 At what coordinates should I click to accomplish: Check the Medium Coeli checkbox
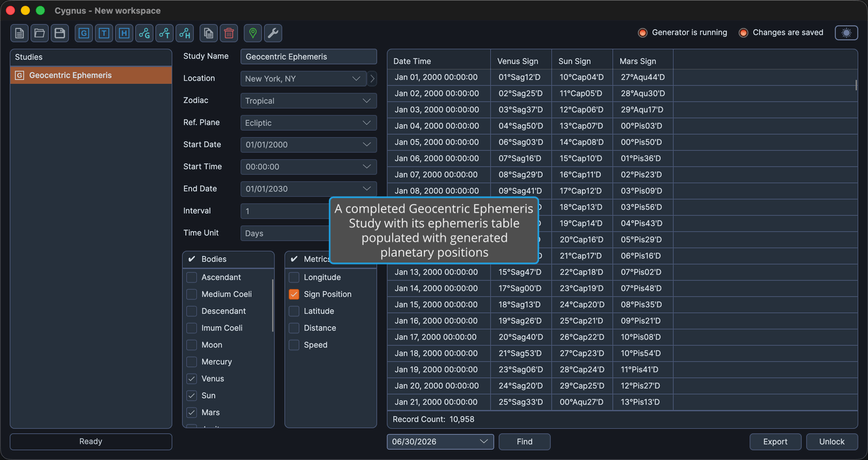[192, 294]
